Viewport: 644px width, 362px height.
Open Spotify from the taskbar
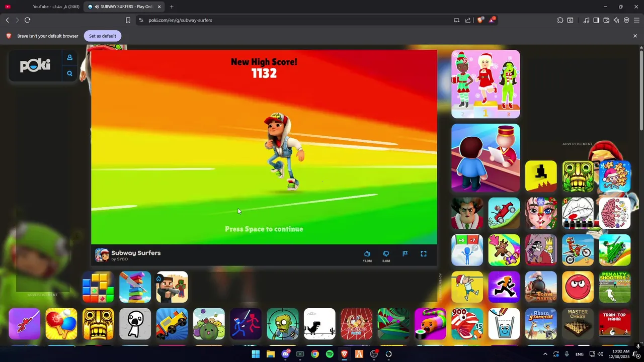[x=330, y=354]
